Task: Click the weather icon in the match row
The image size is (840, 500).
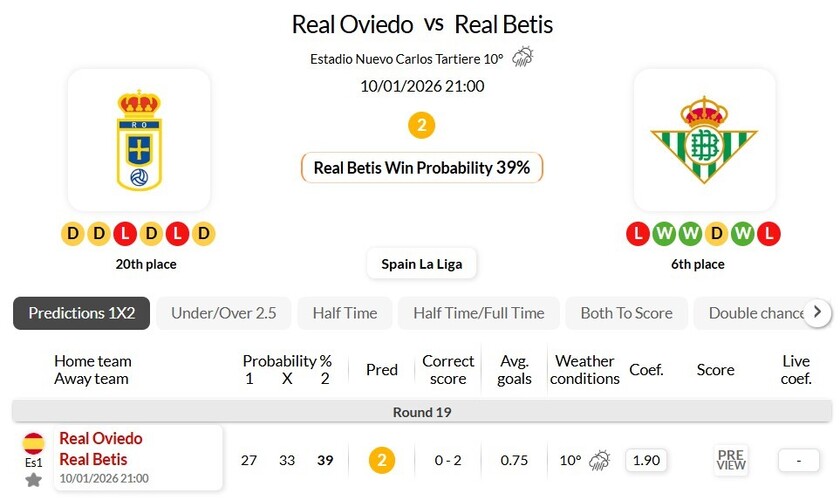Action: point(600,460)
